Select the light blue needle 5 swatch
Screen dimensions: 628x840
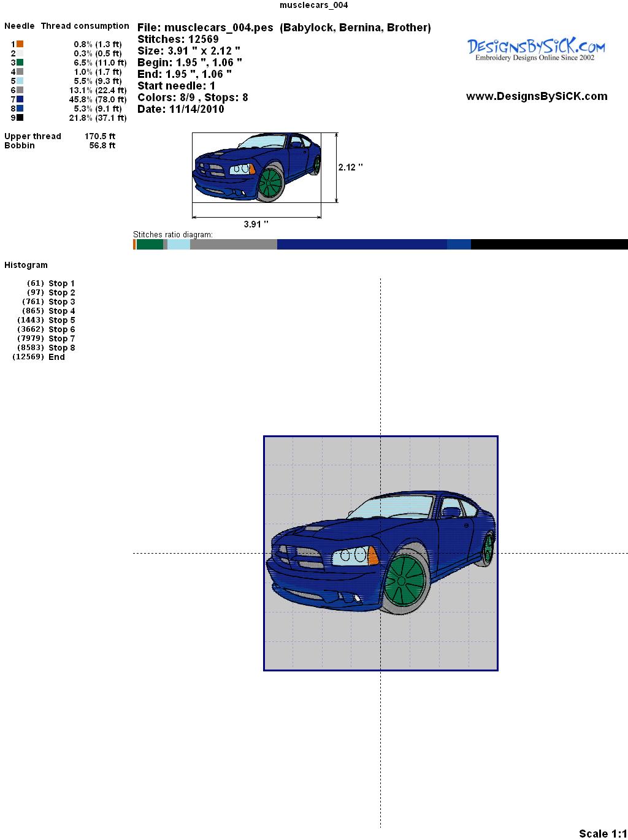coord(20,81)
